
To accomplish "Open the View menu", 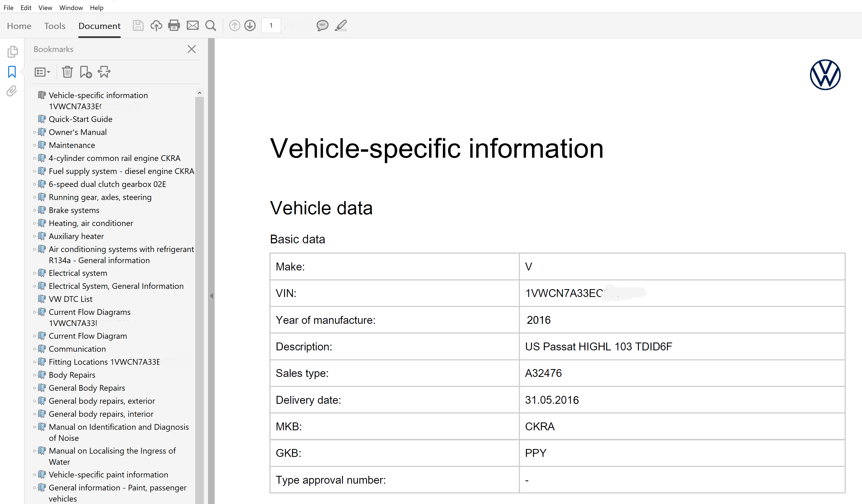I will (45, 8).
